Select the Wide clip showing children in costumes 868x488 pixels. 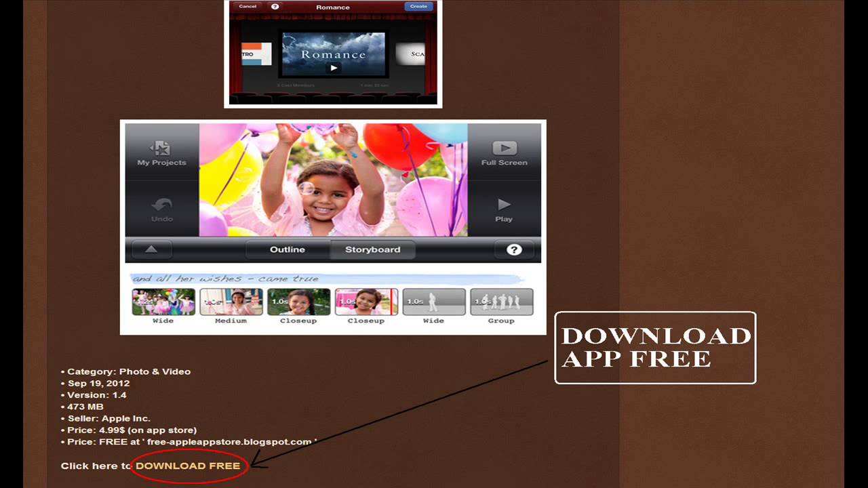click(163, 302)
